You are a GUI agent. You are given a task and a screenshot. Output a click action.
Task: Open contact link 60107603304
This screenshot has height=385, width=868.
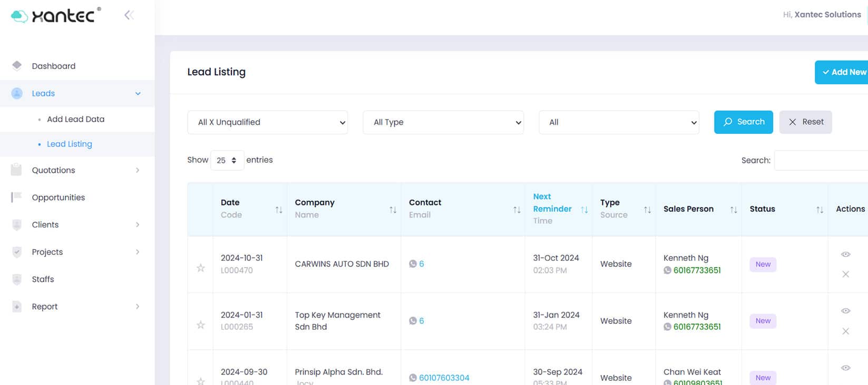(x=444, y=378)
